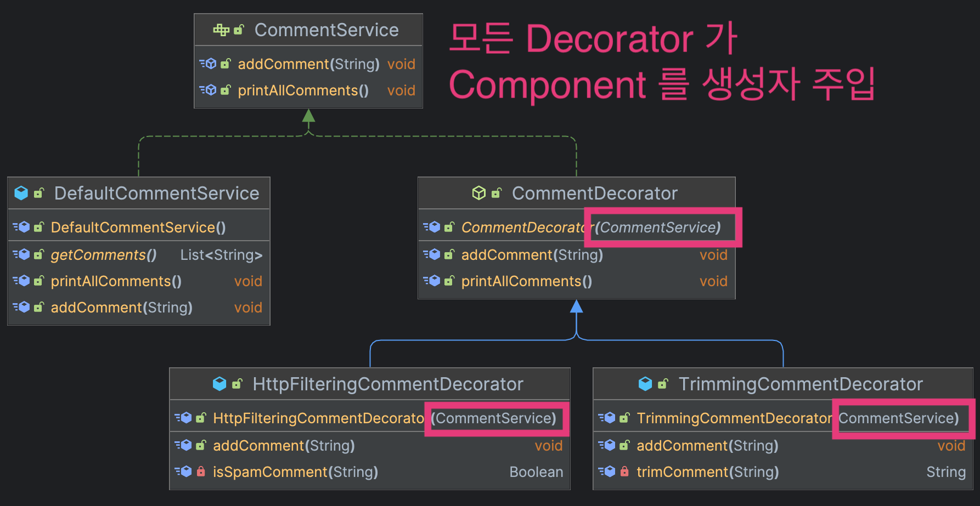Image resolution: width=980 pixels, height=506 pixels.
Task: Click method icon beside DefaultCommentService printAllComments()
Action: (21, 281)
